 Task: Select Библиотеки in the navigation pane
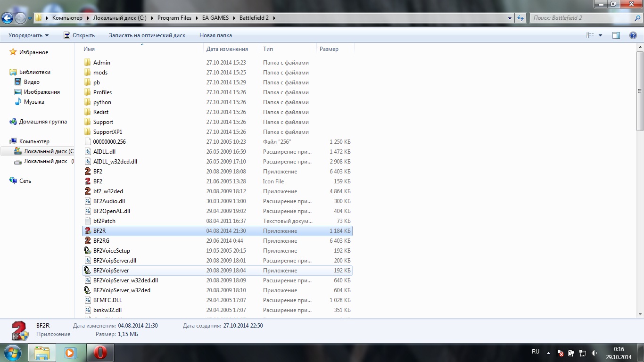pos(35,72)
